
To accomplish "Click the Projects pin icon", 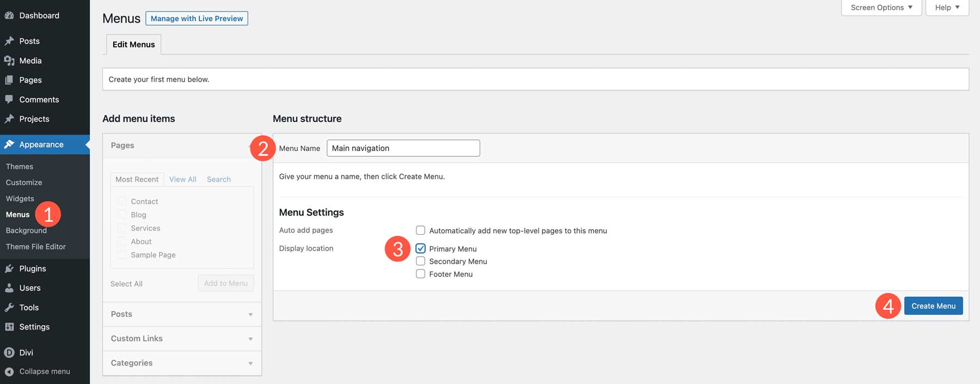I will pos(9,119).
